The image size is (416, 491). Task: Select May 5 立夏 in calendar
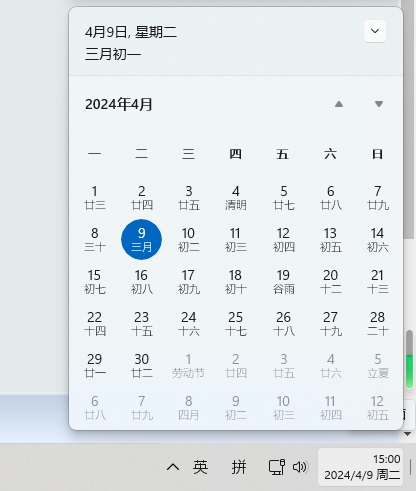(377, 366)
